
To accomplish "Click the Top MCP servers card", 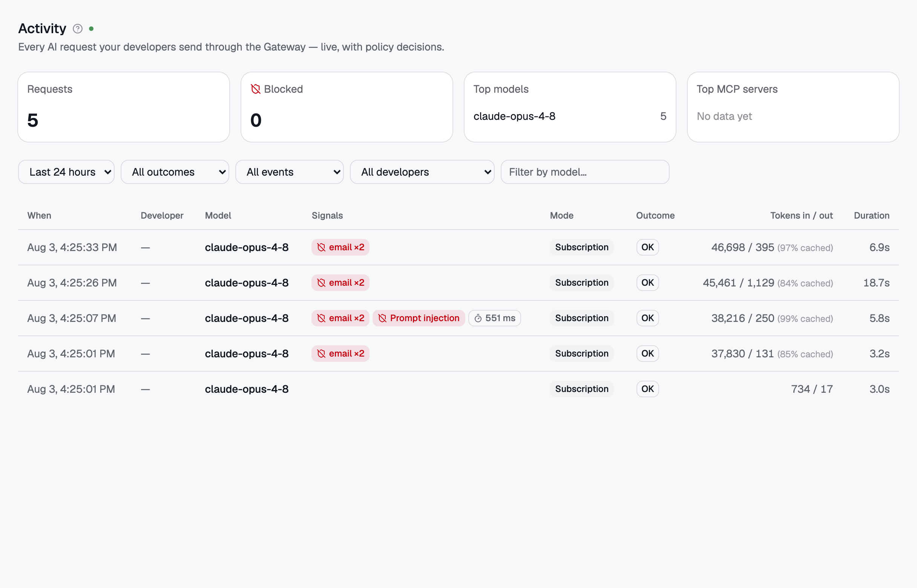I will tap(793, 107).
